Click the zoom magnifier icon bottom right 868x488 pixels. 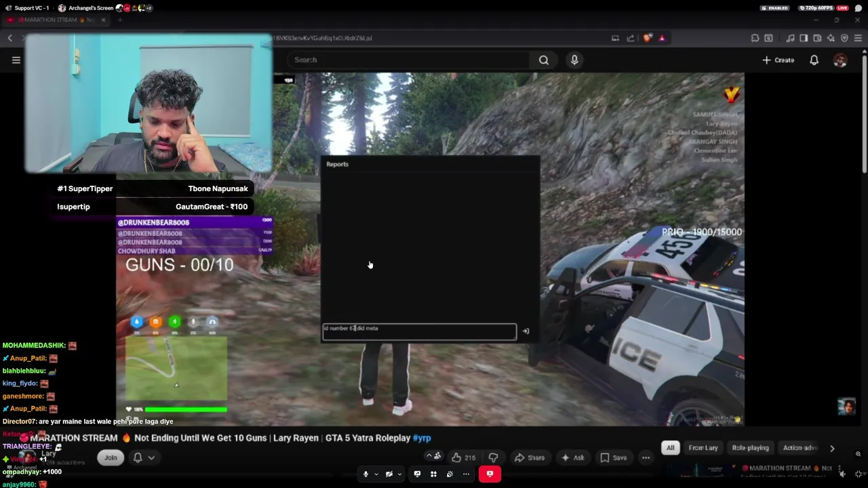coord(858,454)
